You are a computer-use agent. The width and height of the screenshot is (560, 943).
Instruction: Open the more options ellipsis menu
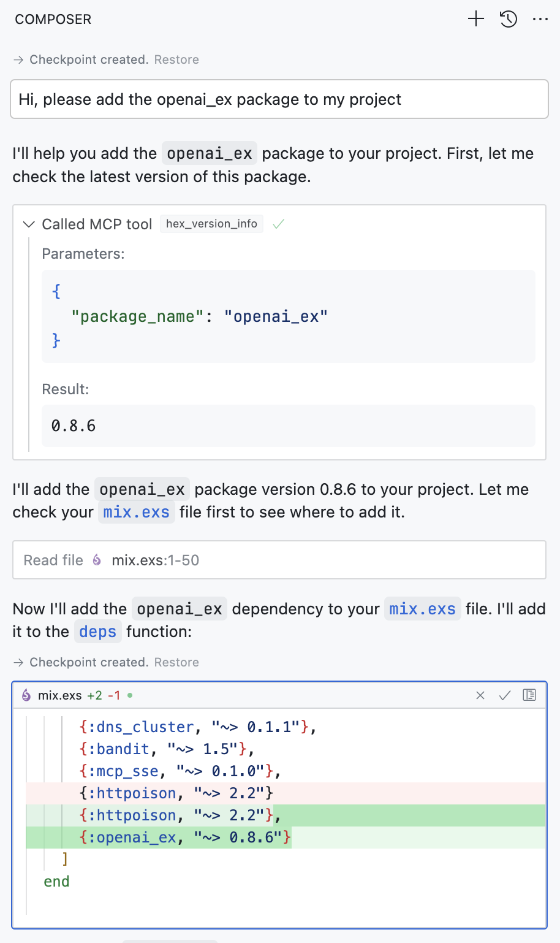click(540, 19)
